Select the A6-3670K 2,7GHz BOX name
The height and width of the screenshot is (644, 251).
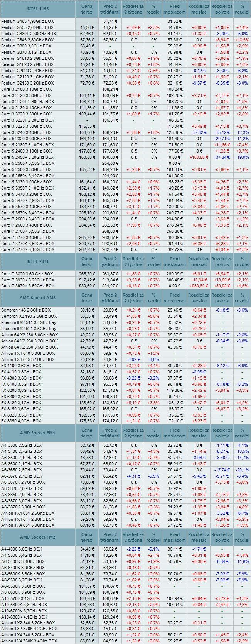click(x=23, y=482)
